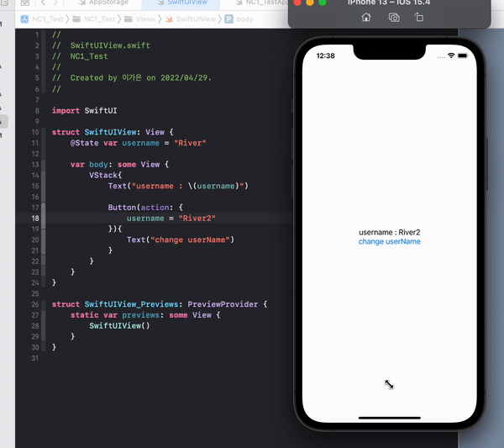504x448 pixels.
Task: Click VStack{ on line 14
Action: [106, 176]
